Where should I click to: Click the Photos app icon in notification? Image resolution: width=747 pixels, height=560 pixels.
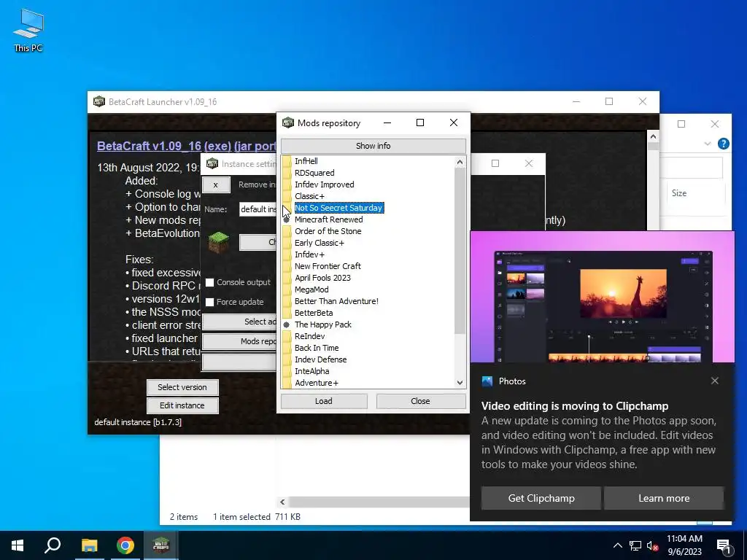point(487,381)
